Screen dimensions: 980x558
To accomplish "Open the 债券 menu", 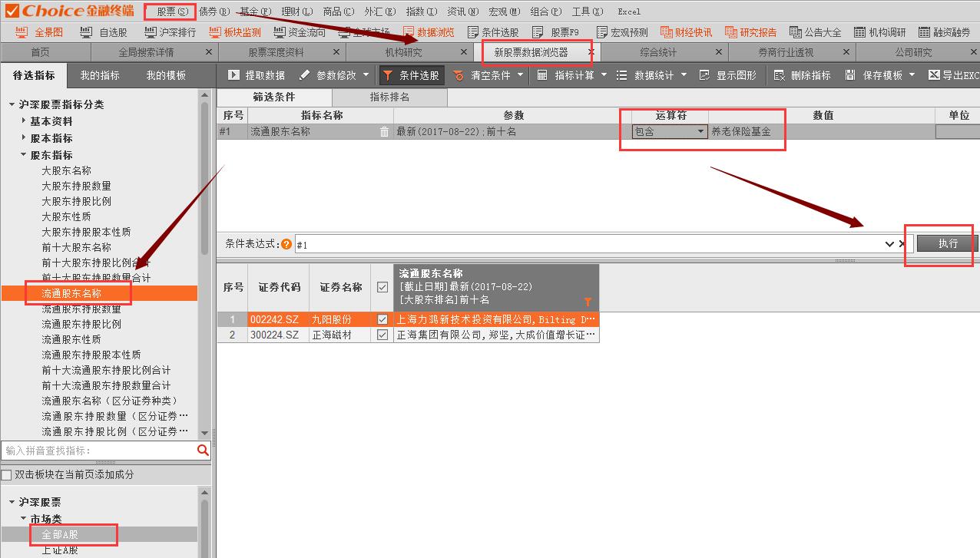I will pyautogui.click(x=214, y=12).
